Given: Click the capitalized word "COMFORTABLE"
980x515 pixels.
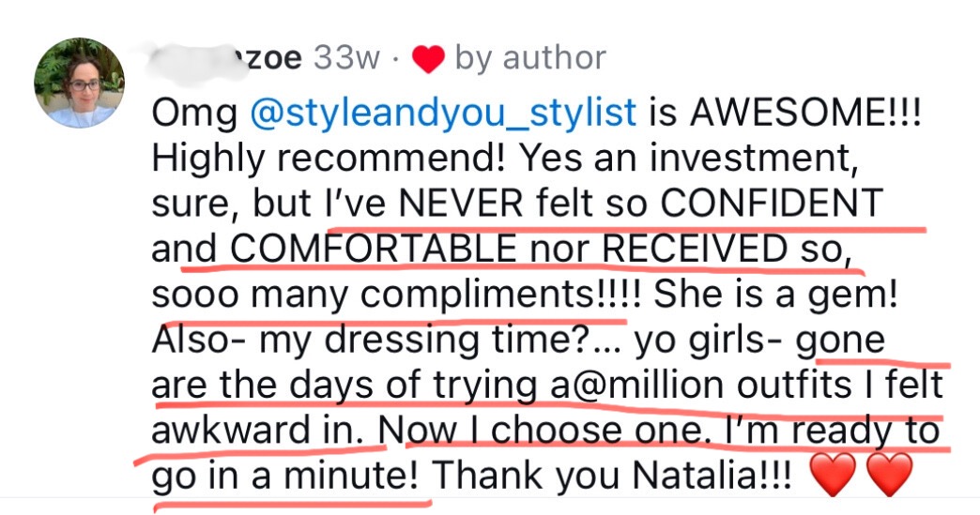Looking at the screenshot, I should tap(373, 249).
